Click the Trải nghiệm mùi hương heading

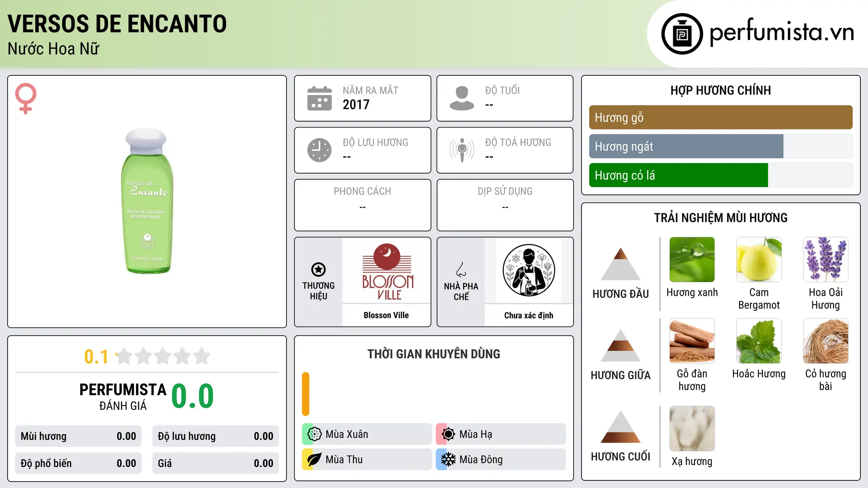point(721,218)
